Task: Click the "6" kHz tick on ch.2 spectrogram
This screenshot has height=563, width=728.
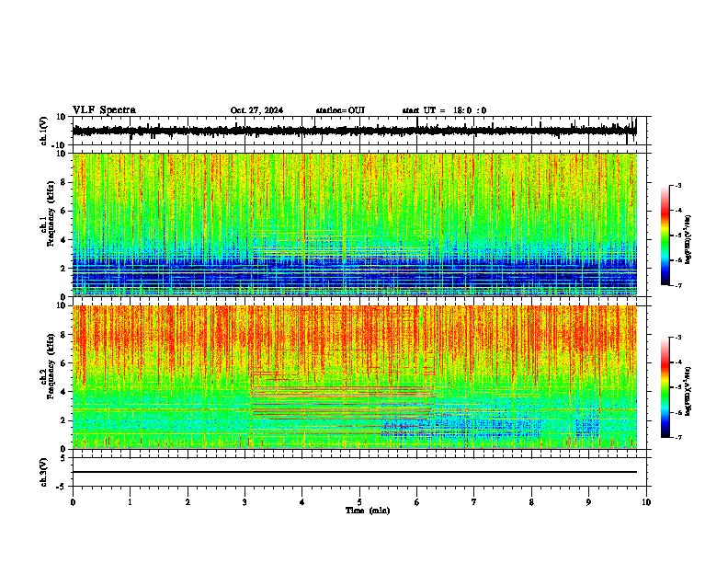Action: 63,363
